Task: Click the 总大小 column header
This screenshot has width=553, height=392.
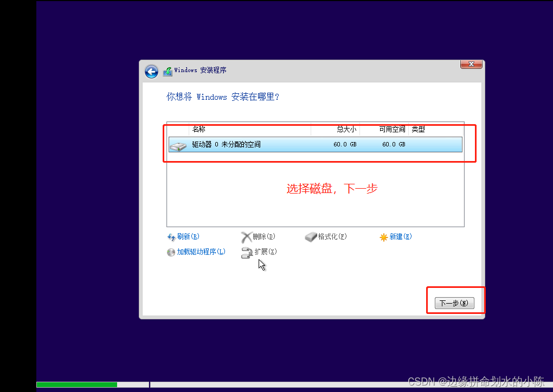Action: pyautogui.click(x=346, y=129)
